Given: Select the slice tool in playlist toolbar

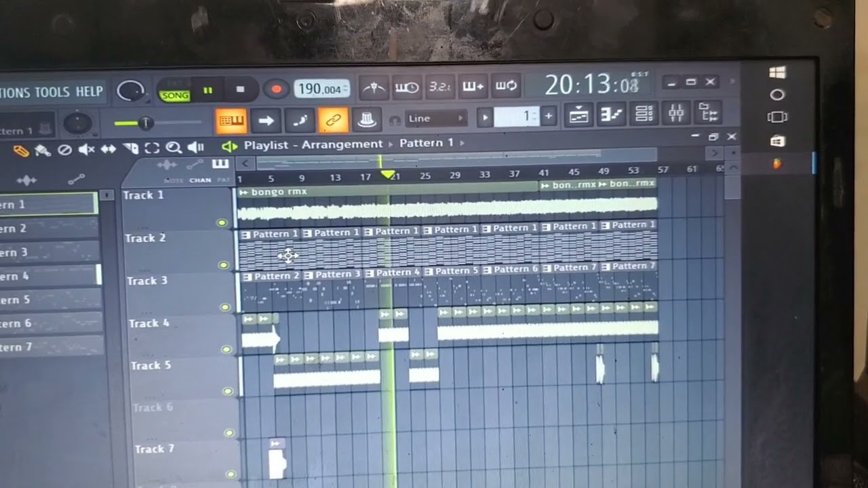Looking at the screenshot, I should point(131,148).
